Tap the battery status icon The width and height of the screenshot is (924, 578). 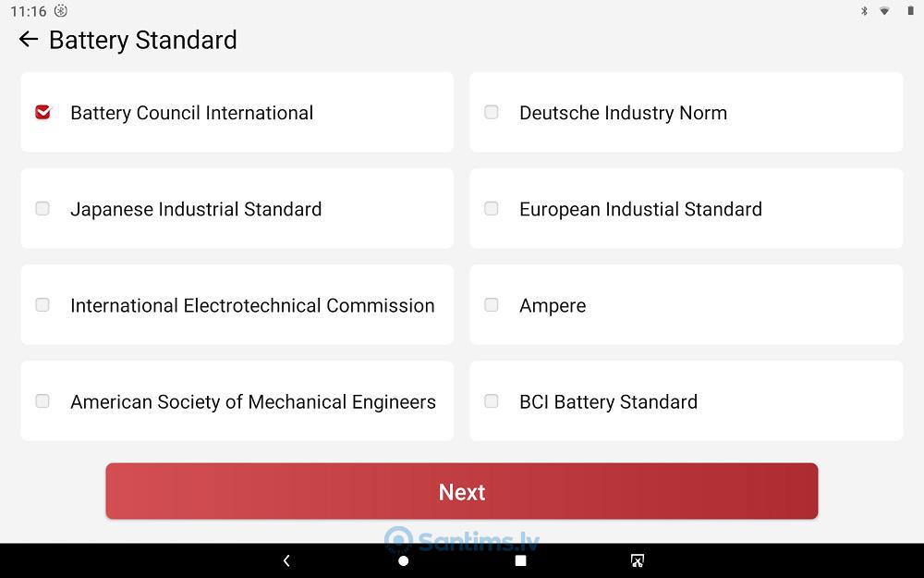click(x=910, y=10)
